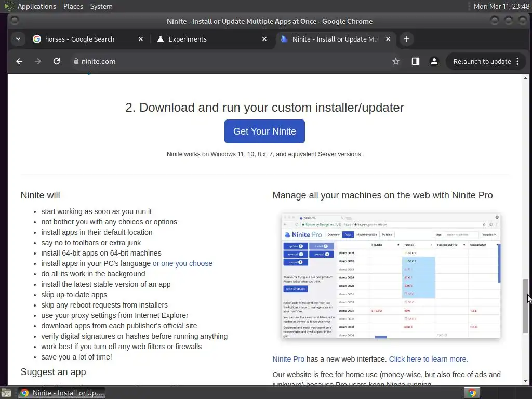
Task: Click the show desktop icon in taskbar
Action: (x=6, y=393)
